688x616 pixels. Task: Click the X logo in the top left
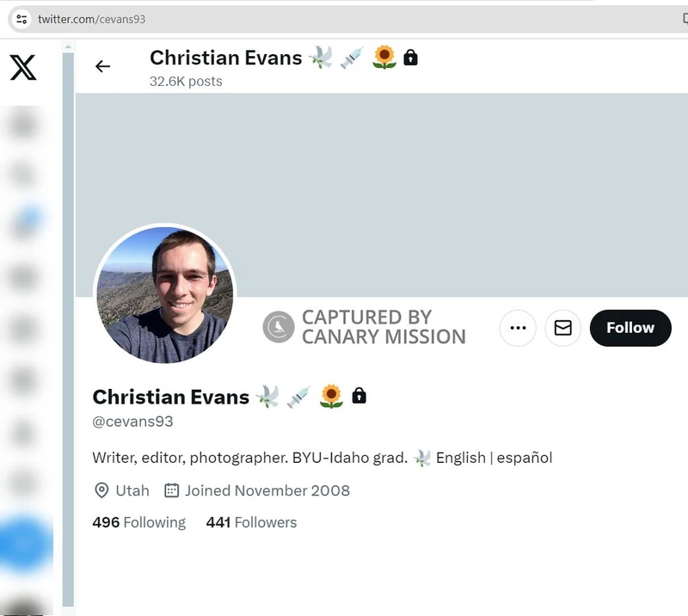coord(23,67)
